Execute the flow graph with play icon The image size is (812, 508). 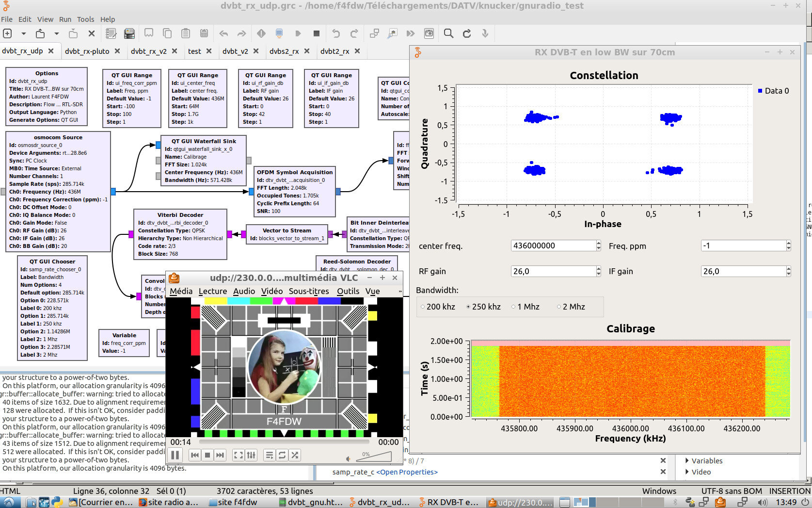pos(298,33)
